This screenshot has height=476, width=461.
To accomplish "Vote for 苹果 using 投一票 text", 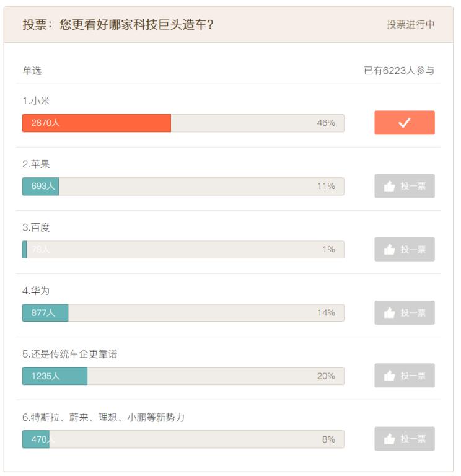I will [x=413, y=186].
